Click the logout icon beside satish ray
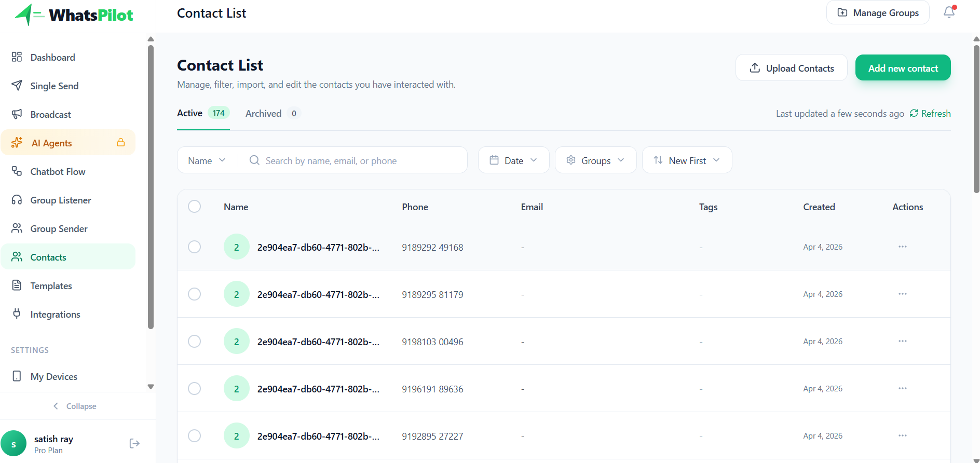Screen dimensions: 980x463 134,443
